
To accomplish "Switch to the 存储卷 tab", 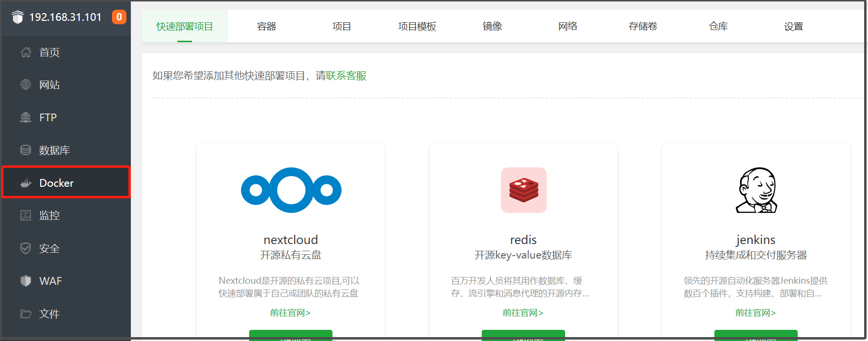I will click(643, 26).
